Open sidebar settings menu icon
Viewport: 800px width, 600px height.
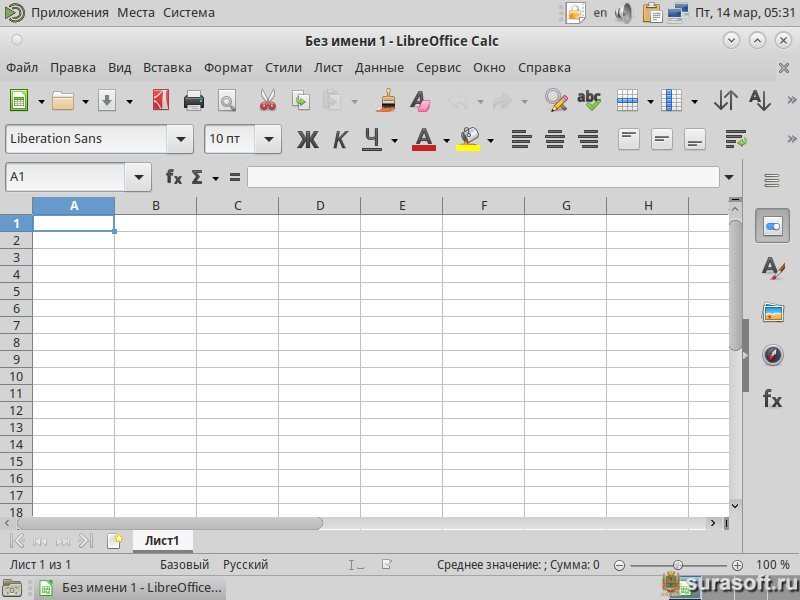coord(771,180)
